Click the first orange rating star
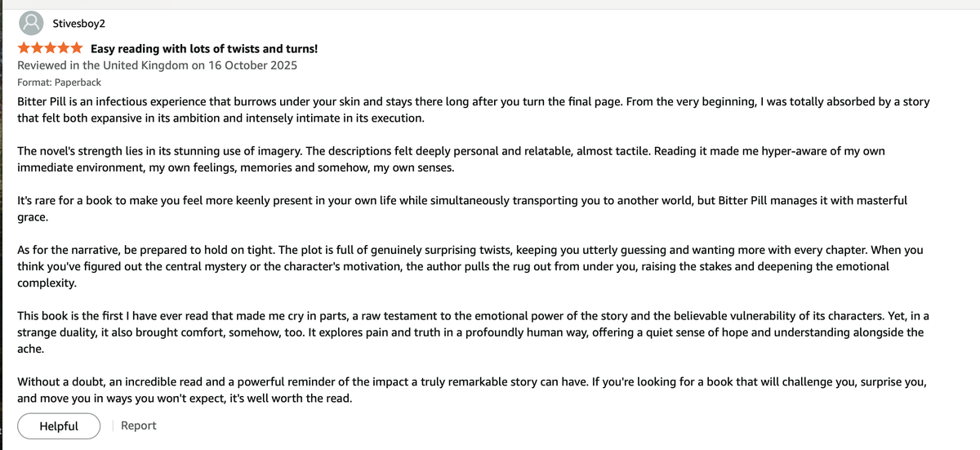 (24, 49)
